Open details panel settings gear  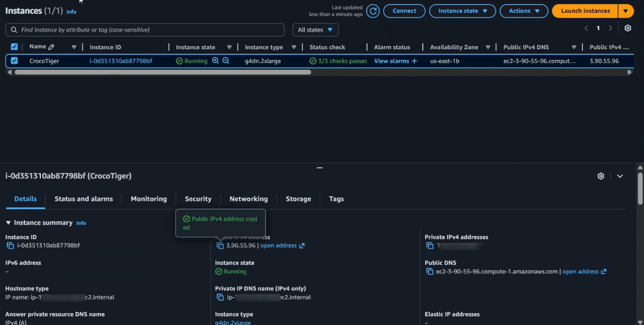(x=601, y=176)
